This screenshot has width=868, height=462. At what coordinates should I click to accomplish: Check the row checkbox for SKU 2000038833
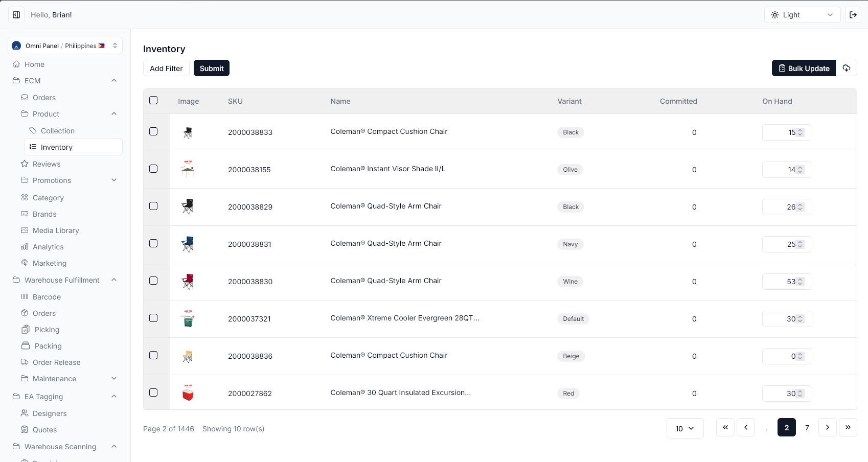(x=153, y=131)
